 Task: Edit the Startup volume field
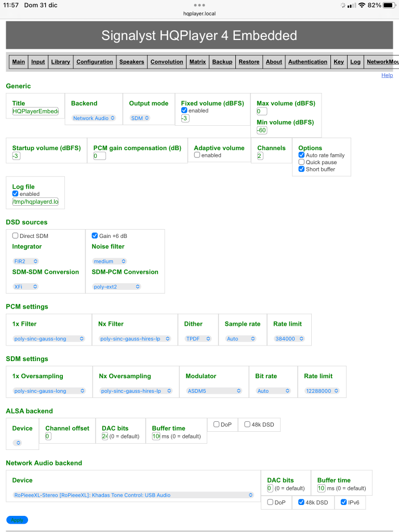coord(16,156)
